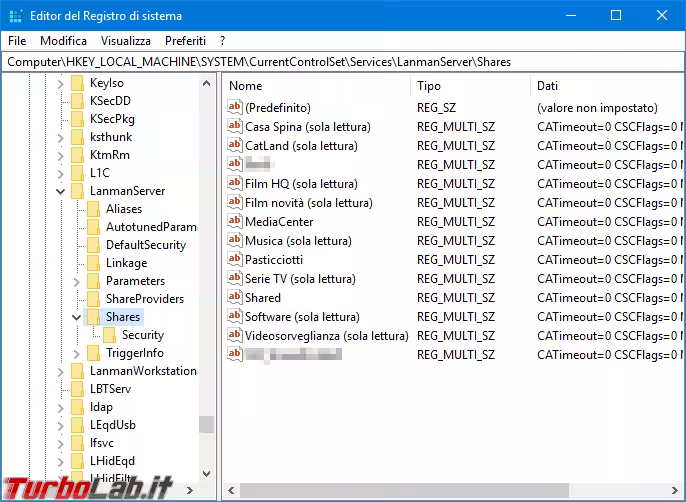Viewport: 686px width, 502px height.
Task: Collapse the Shares key expander arrow
Action: tap(77, 317)
